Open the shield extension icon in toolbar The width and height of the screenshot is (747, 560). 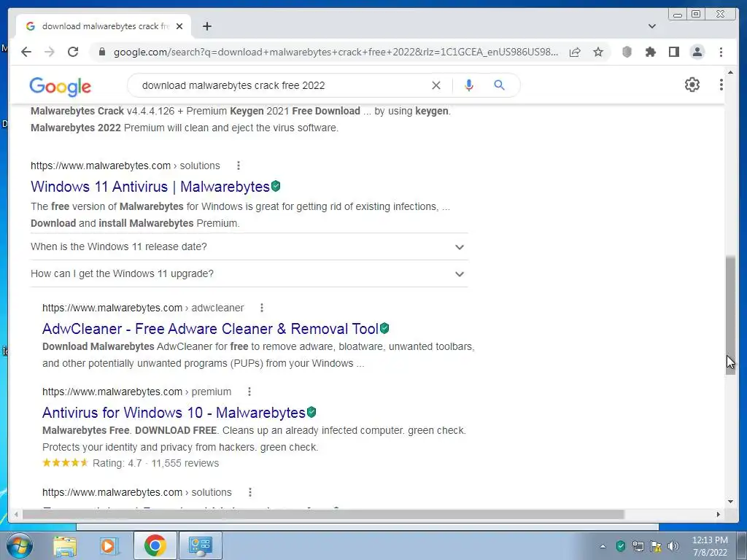(627, 52)
